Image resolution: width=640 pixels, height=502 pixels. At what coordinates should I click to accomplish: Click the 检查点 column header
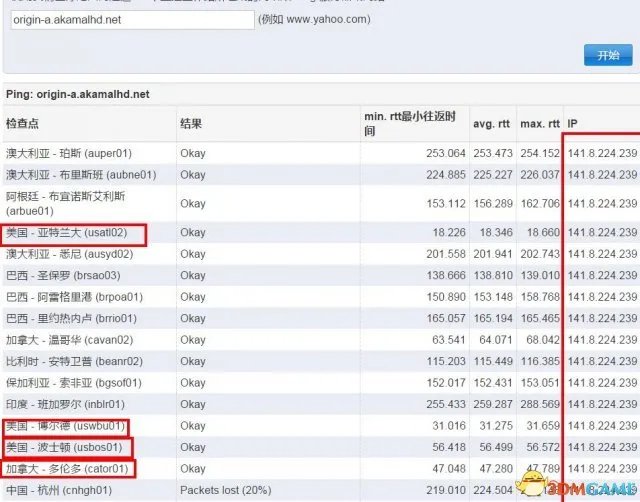pyautogui.click(x=24, y=124)
